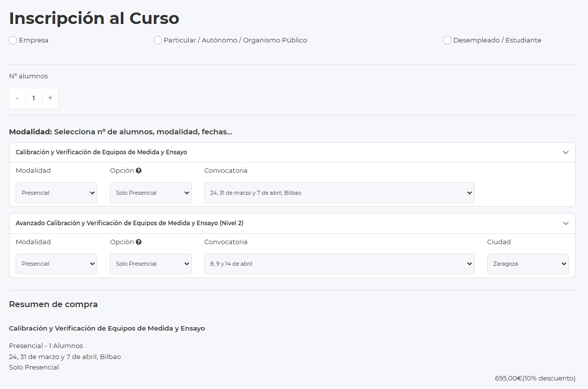Click the Avanzado Calibración (Nivel 2) accordion title

129,223
